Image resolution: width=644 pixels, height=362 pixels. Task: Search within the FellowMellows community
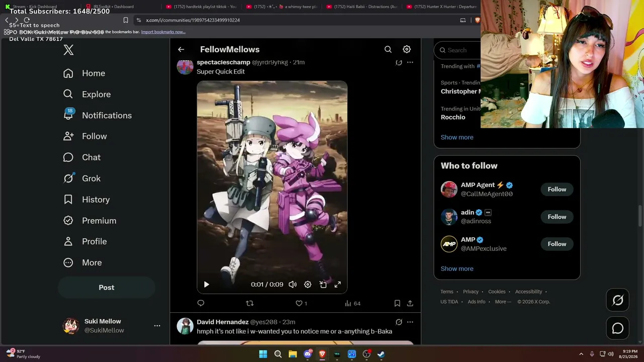388,49
